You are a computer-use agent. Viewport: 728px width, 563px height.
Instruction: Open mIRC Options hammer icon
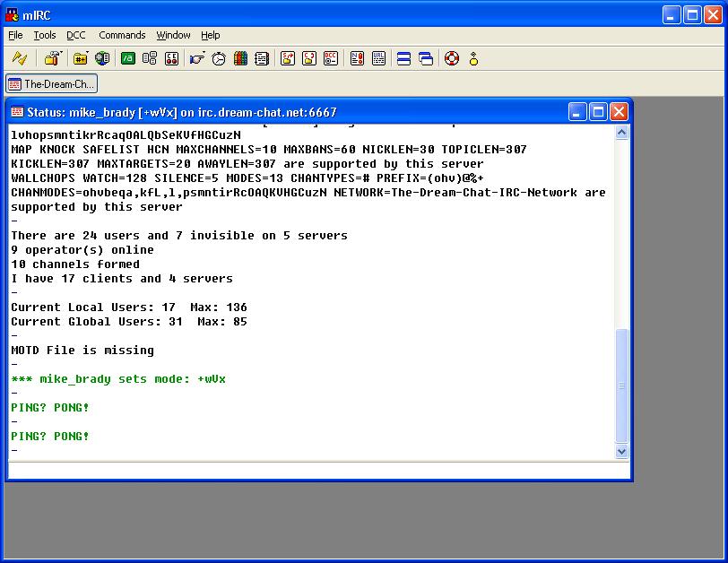[51, 58]
